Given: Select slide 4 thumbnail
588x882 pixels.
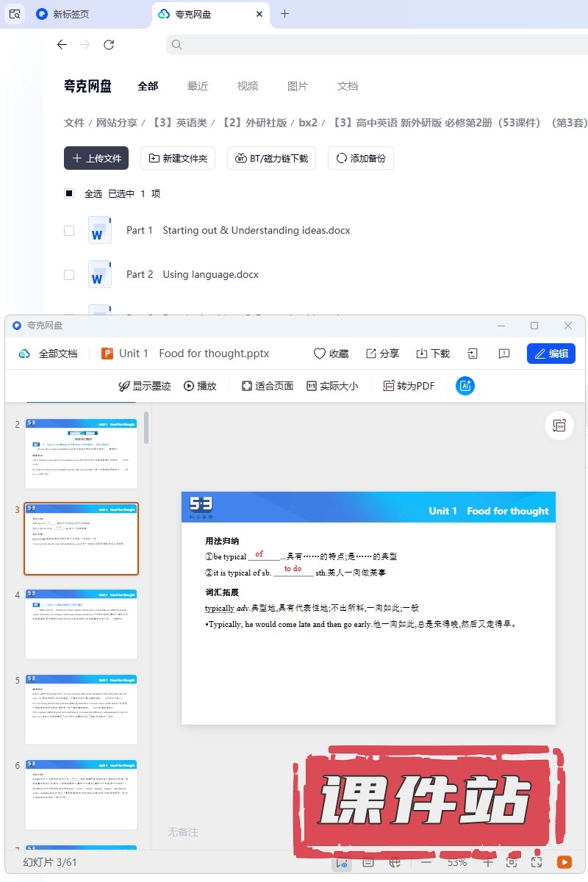Looking at the screenshot, I should click(x=81, y=624).
